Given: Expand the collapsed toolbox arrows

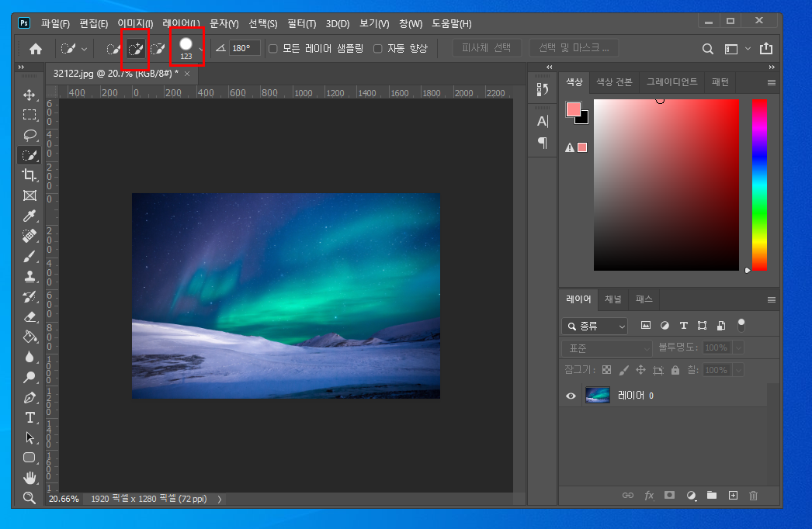Looking at the screenshot, I should pyautogui.click(x=21, y=67).
